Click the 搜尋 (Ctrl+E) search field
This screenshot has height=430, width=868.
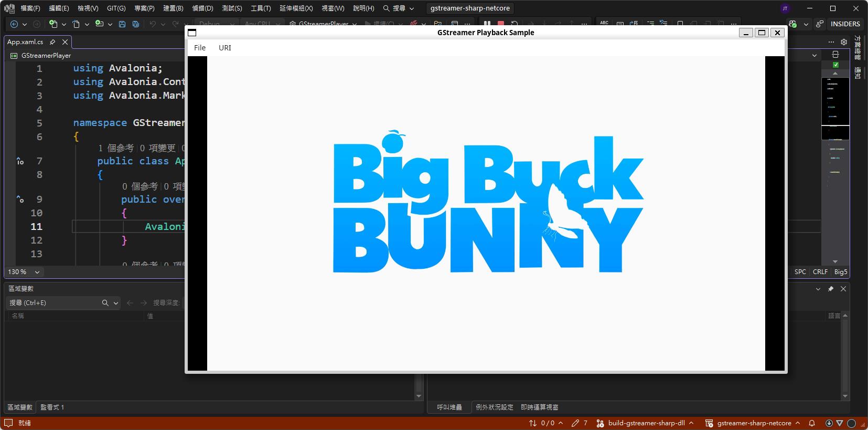coord(52,303)
